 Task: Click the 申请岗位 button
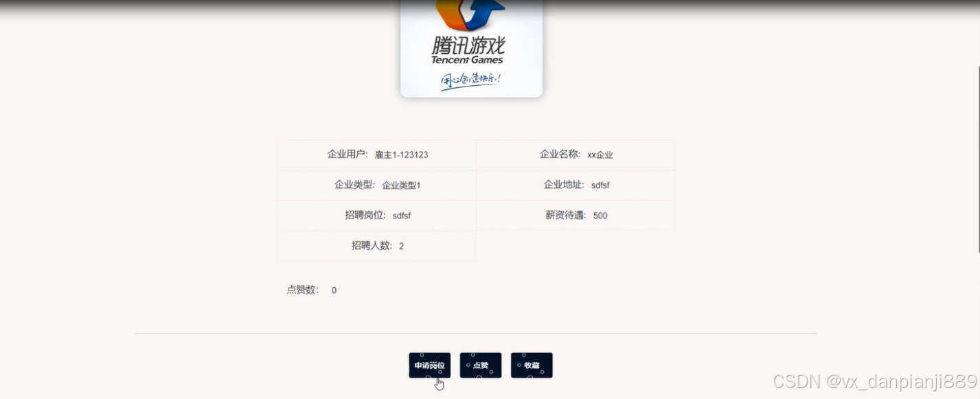coord(429,365)
